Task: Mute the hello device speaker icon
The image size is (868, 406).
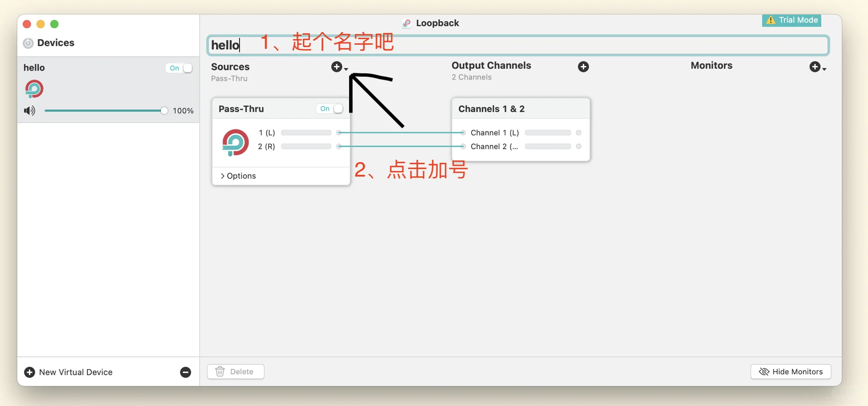Action: 29,111
